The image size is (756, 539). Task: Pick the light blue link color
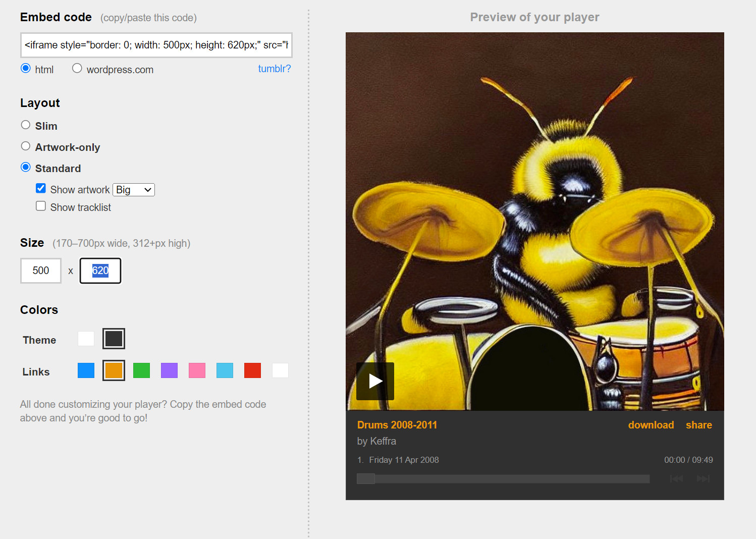225,370
